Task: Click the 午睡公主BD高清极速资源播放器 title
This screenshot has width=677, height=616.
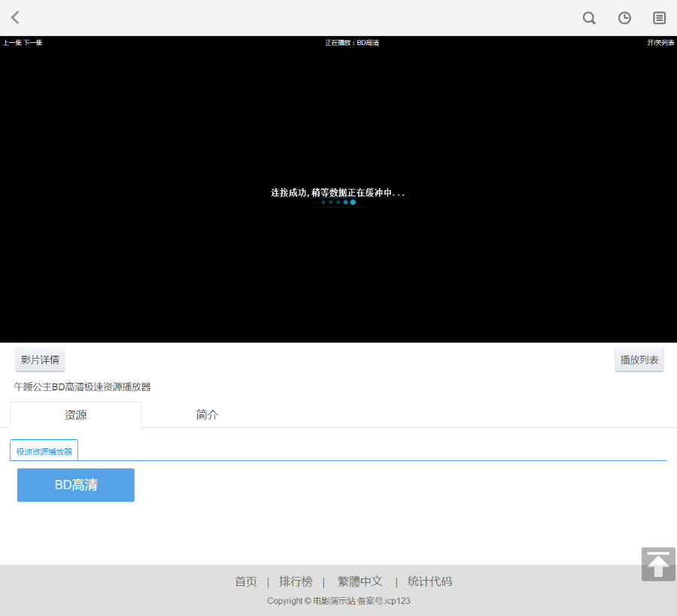Action: click(82, 387)
